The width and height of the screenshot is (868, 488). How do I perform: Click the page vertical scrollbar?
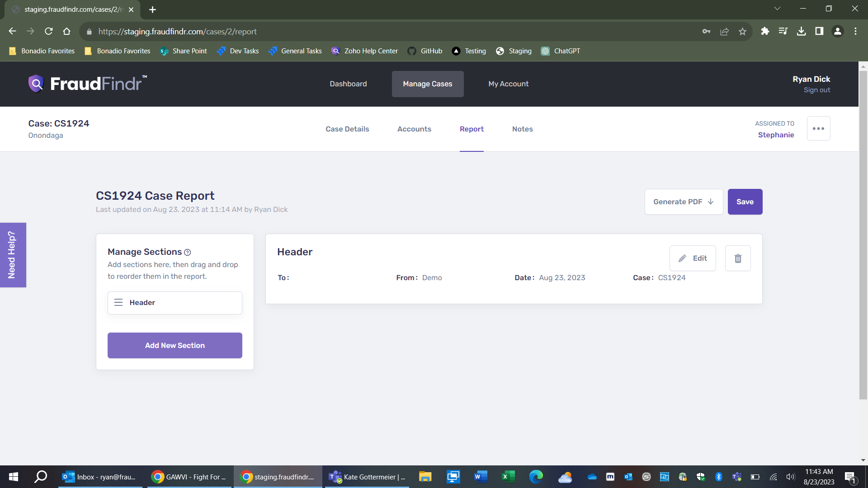pyautogui.click(x=863, y=235)
